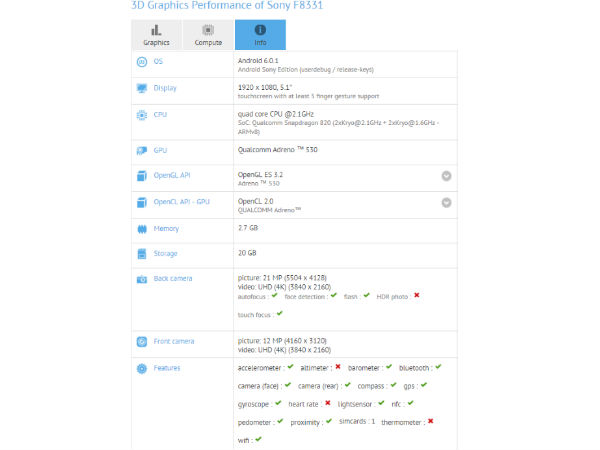600x450 pixels.
Task: Expand the OpenGL ES 3.2 details arrow
Action: tap(446, 176)
